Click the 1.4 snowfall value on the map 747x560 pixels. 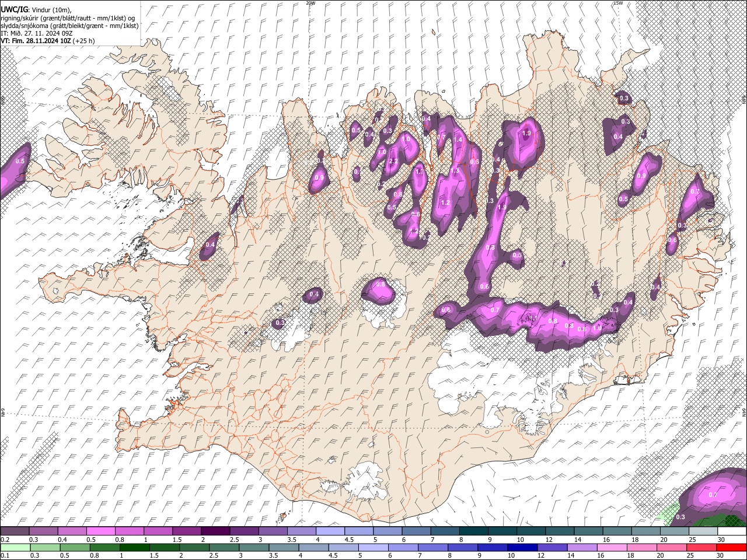tap(458, 139)
